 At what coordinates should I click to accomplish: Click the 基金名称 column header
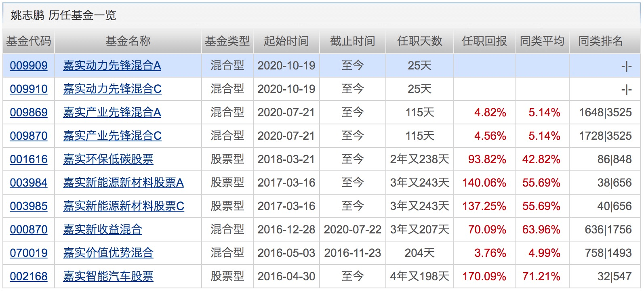[x=128, y=41]
